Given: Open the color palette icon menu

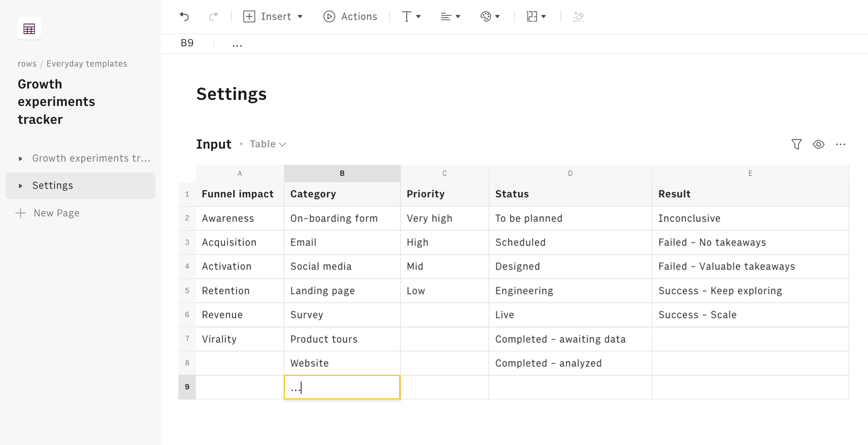Looking at the screenshot, I should click(490, 17).
